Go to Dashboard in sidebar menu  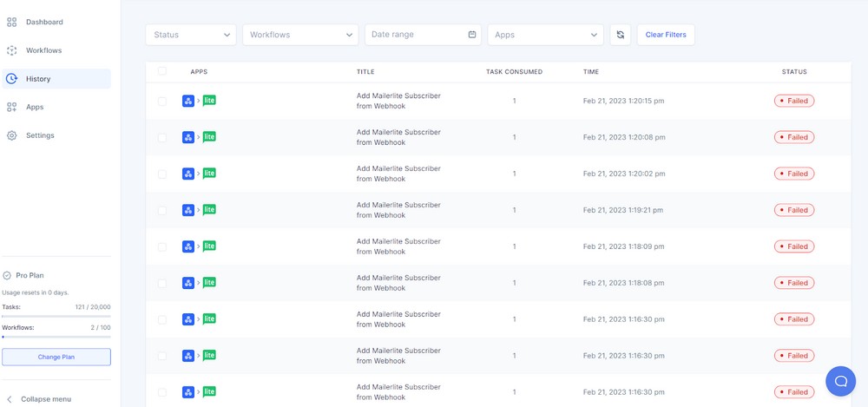[44, 23]
